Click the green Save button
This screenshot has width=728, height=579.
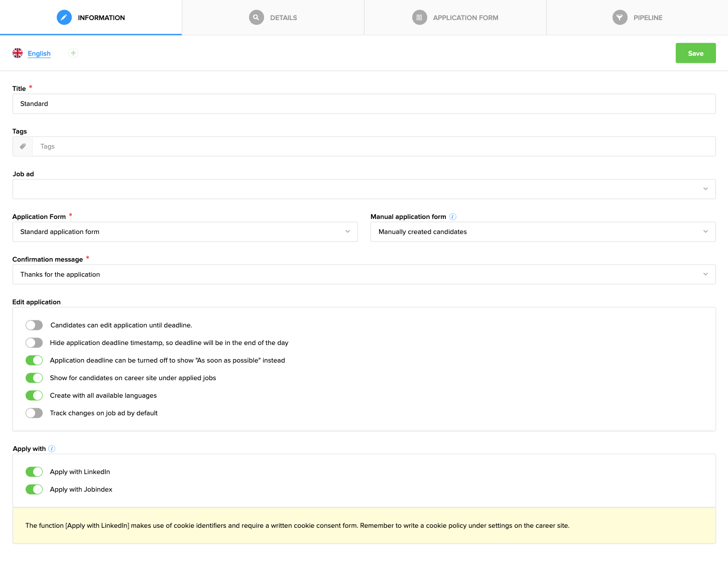point(695,53)
